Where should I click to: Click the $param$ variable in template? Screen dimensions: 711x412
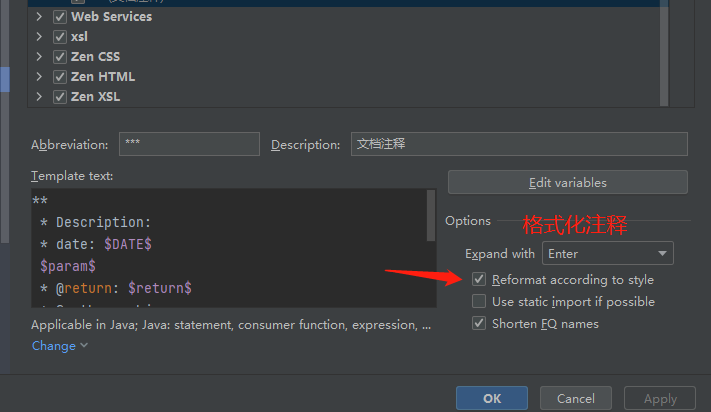point(68,266)
